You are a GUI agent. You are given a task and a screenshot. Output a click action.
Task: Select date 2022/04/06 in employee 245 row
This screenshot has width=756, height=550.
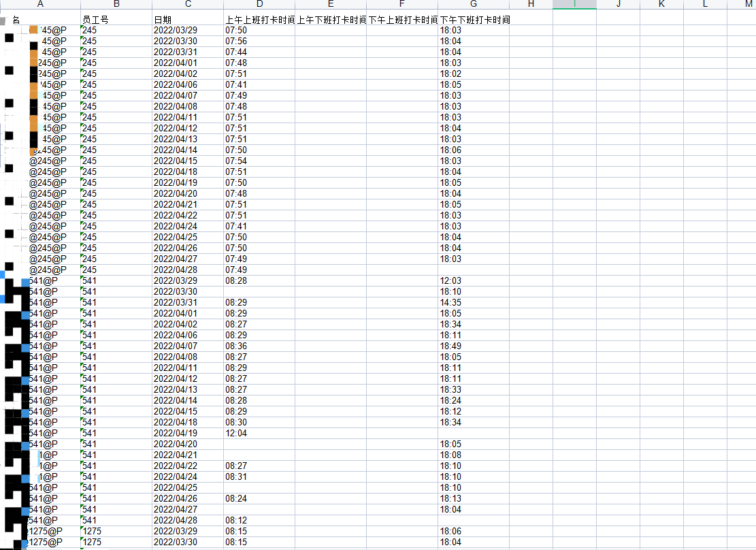coord(188,84)
